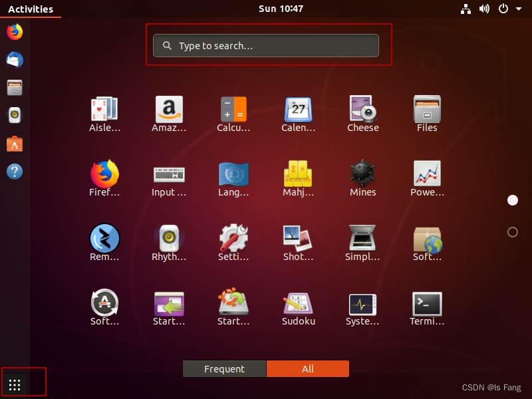532x399 pixels.
Task: Launch the Terminal app
Action: (x=427, y=307)
